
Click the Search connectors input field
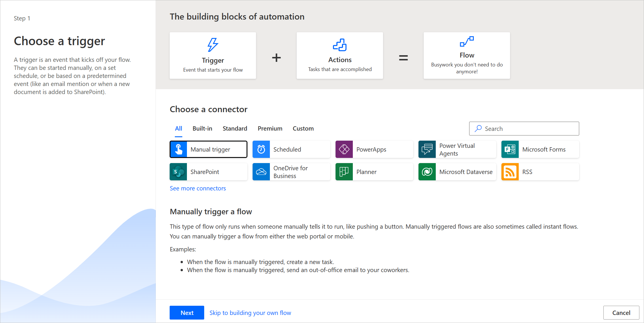tap(524, 129)
